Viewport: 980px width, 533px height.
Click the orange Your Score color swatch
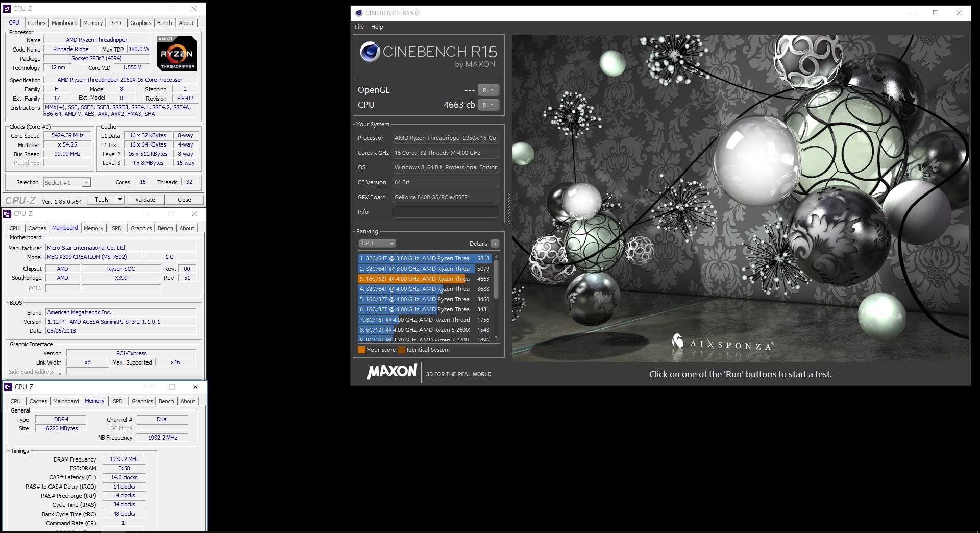pos(361,350)
